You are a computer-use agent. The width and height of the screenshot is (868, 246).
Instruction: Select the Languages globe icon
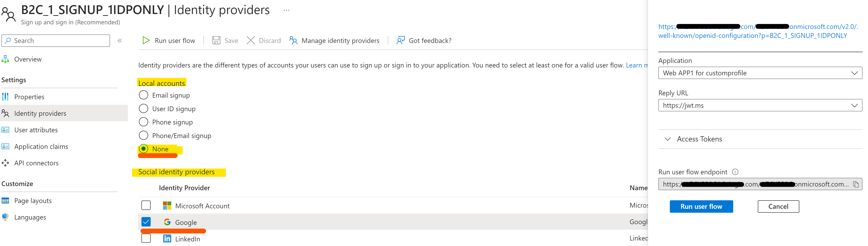(x=5, y=217)
